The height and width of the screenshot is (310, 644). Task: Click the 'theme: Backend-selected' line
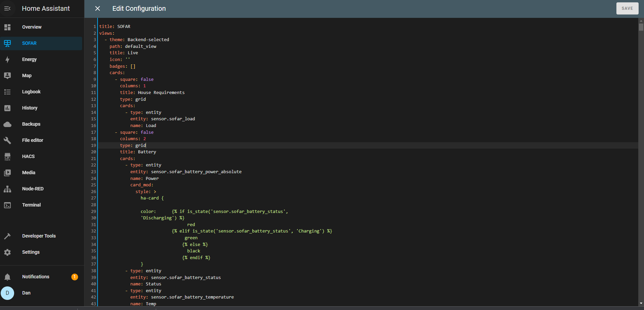click(139, 40)
